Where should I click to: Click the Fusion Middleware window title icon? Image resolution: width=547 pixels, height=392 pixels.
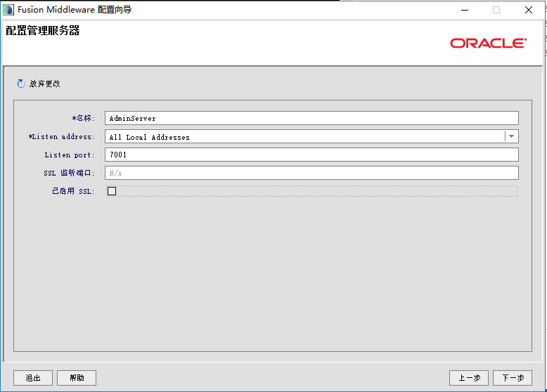8,10
